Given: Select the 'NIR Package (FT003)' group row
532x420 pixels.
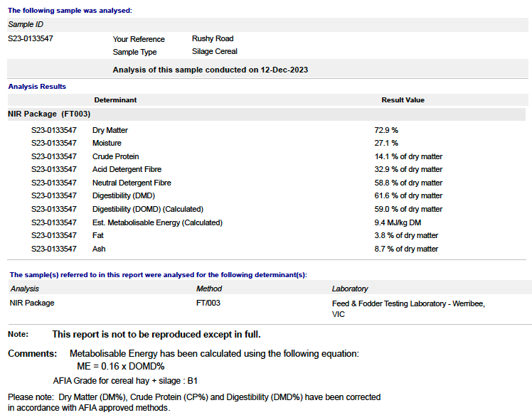Looking at the screenshot, I should click(x=49, y=114).
